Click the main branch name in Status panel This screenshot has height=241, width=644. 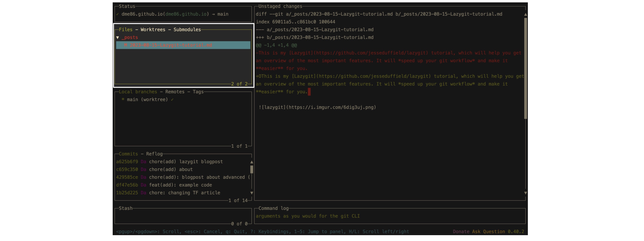223,14
